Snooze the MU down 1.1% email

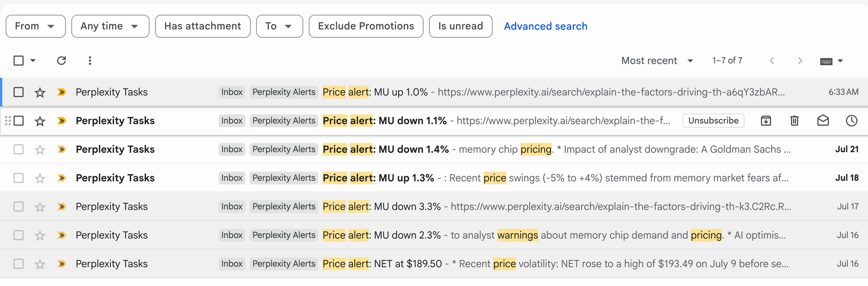point(852,120)
